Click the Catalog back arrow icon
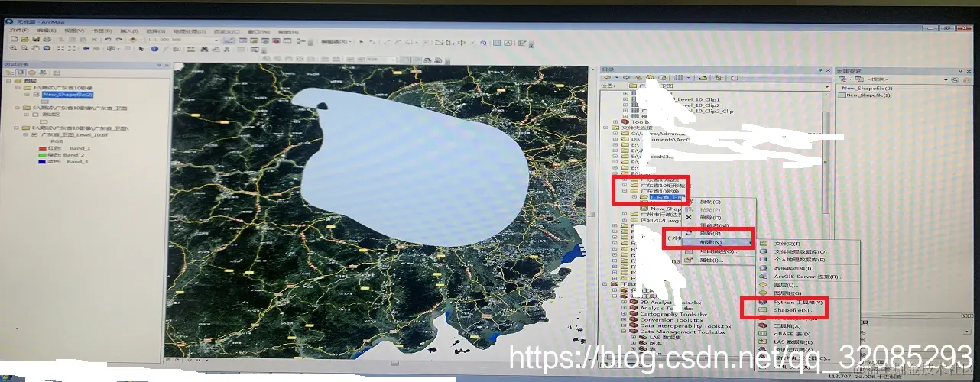 pos(607,77)
